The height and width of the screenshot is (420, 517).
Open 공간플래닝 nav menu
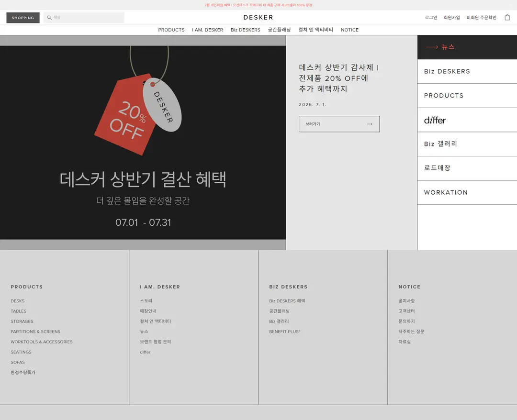[279, 30]
